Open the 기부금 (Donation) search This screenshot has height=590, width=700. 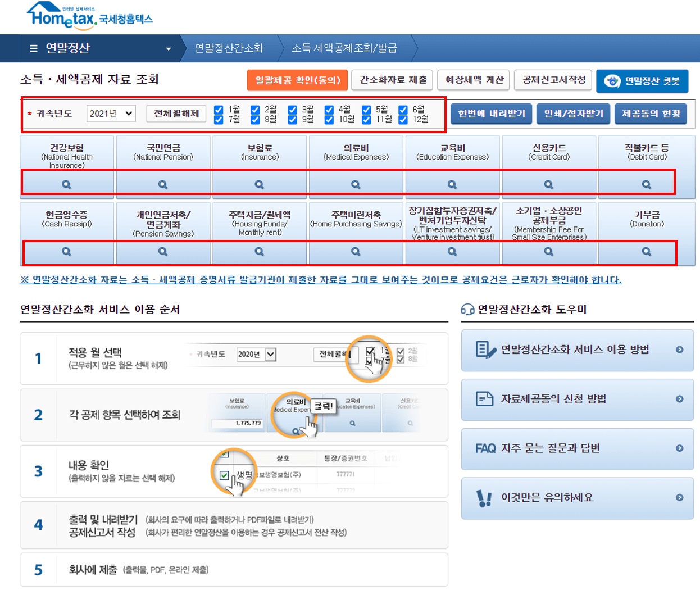pyautogui.click(x=645, y=252)
